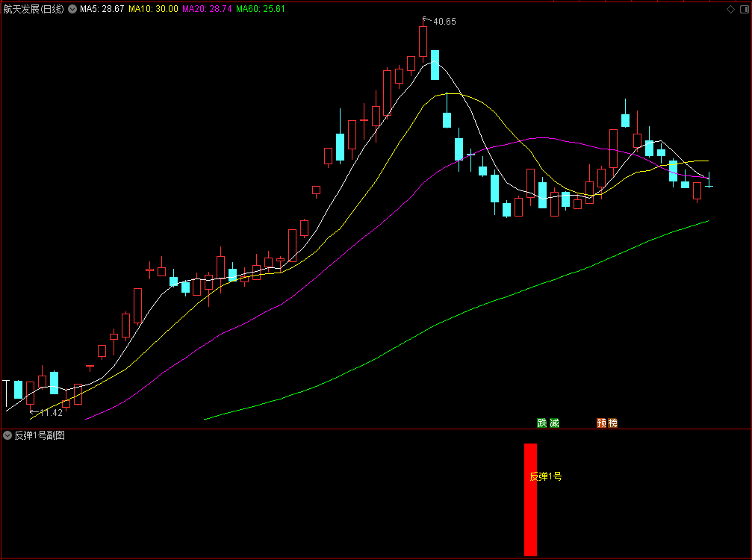This screenshot has width=752, height=560.
Task: Click the green 减 event marker
Action: tap(554, 423)
